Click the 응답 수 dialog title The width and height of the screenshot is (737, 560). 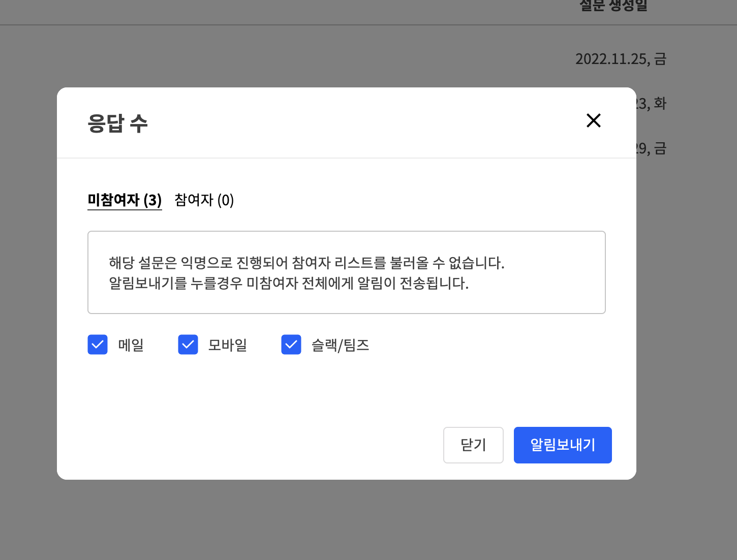(x=117, y=123)
